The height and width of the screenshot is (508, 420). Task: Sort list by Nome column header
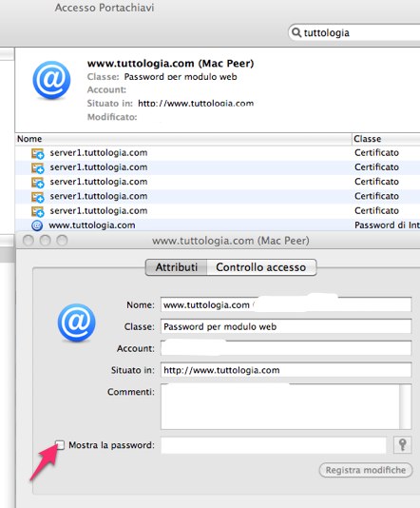tap(183, 139)
